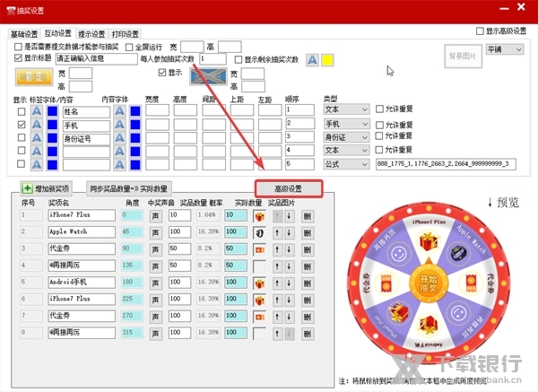
Task: Switch to 提示设置 tab
Action: (x=91, y=34)
